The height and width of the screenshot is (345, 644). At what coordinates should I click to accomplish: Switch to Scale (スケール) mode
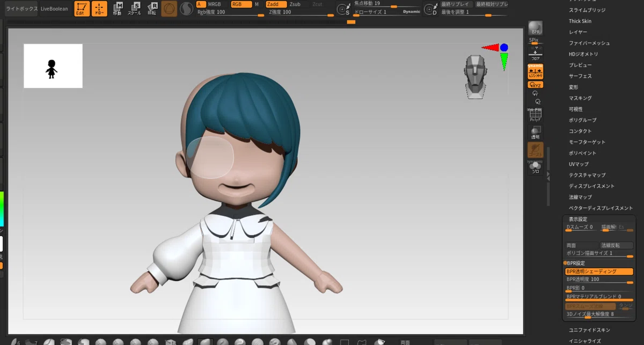click(135, 9)
